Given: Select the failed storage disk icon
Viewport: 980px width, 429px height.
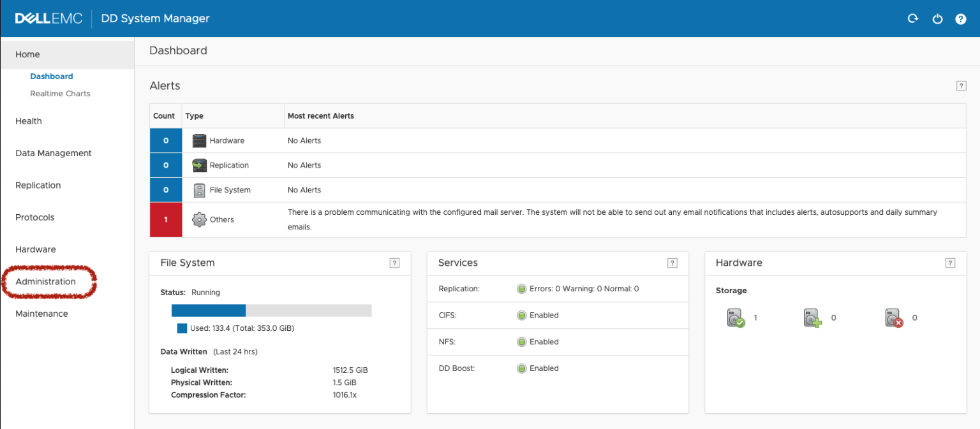Looking at the screenshot, I should (x=892, y=317).
